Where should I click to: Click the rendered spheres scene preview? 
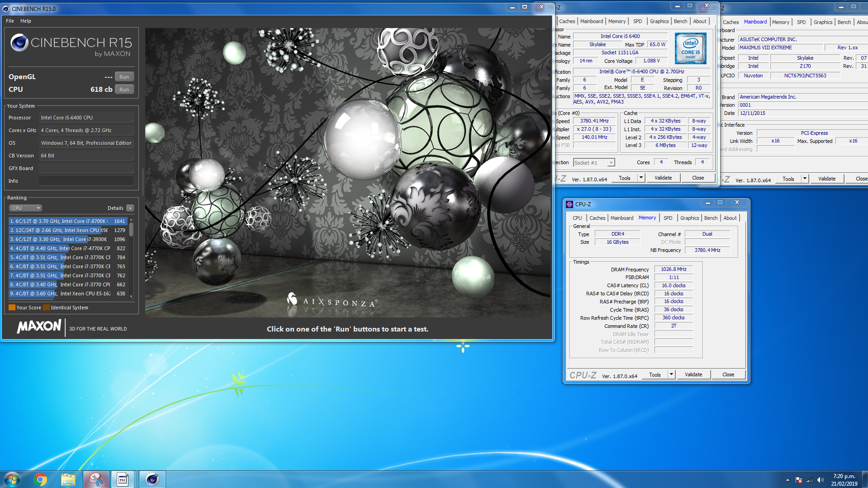348,172
